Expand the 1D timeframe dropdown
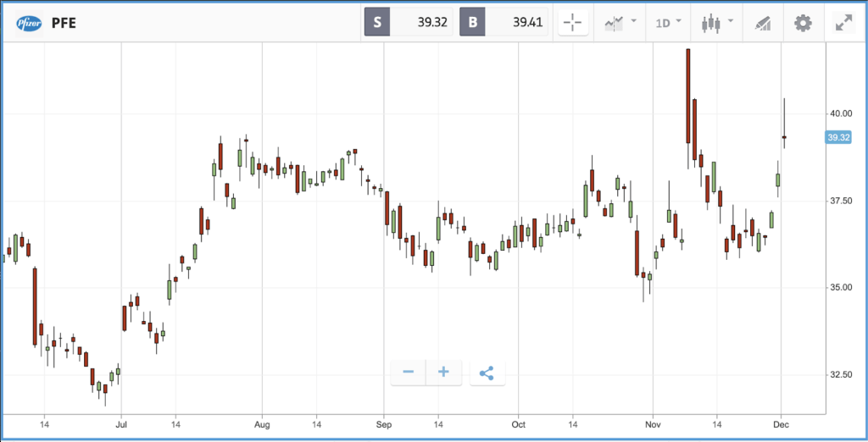This screenshot has height=442, width=868. pos(668,23)
